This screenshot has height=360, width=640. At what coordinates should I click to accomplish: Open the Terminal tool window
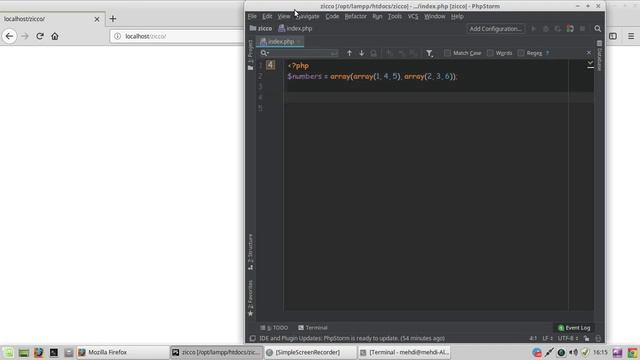pos(313,328)
